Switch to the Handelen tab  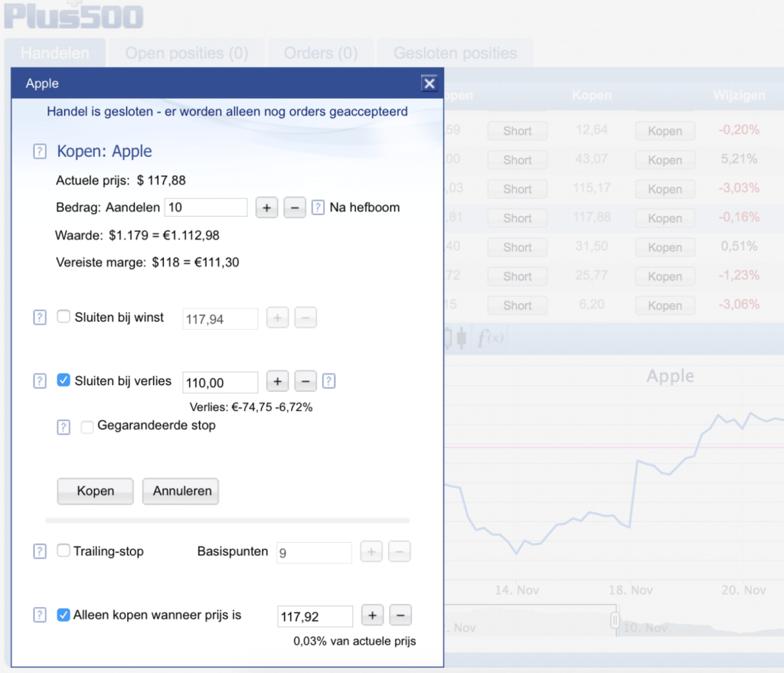coord(55,53)
